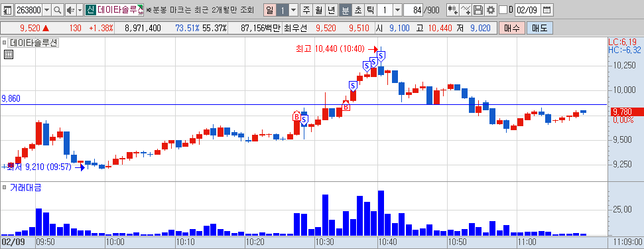This screenshot has width=644, height=249.
Task: Add a candlestick chart overlay icon
Action: [x=452, y=10]
